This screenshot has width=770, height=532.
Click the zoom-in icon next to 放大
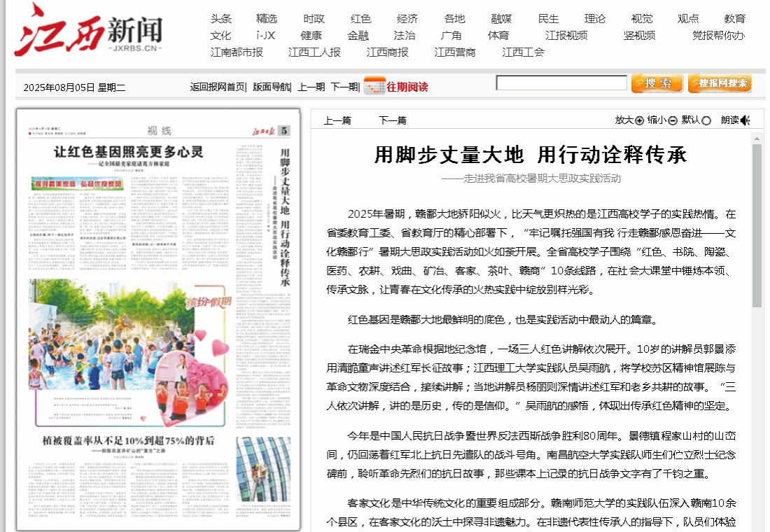[639, 121]
